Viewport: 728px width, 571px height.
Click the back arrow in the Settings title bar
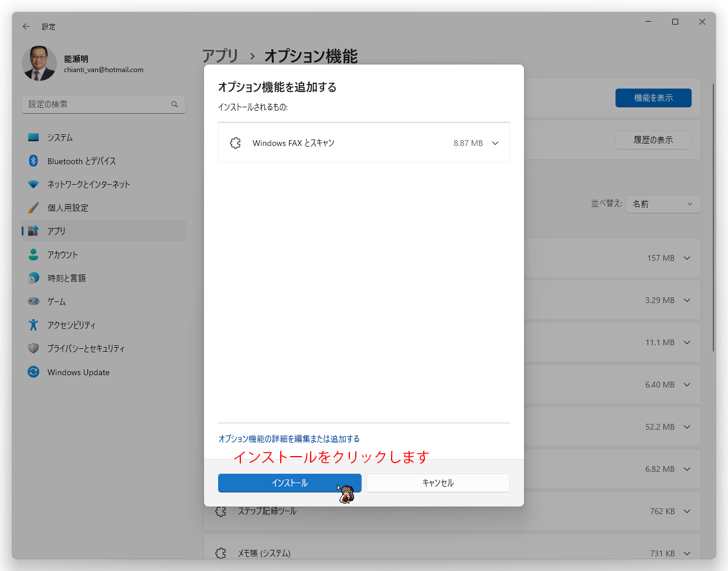click(x=26, y=26)
